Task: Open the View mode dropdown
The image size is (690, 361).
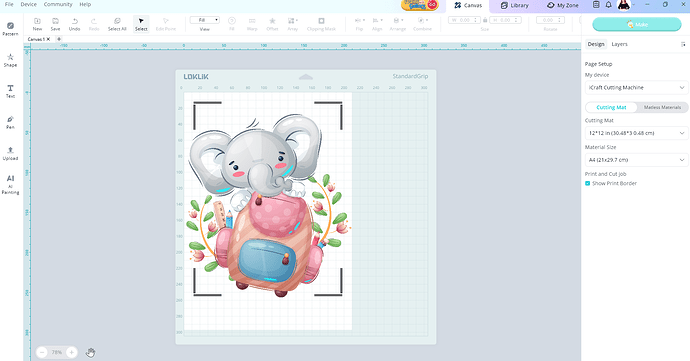Action: point(205,20)
